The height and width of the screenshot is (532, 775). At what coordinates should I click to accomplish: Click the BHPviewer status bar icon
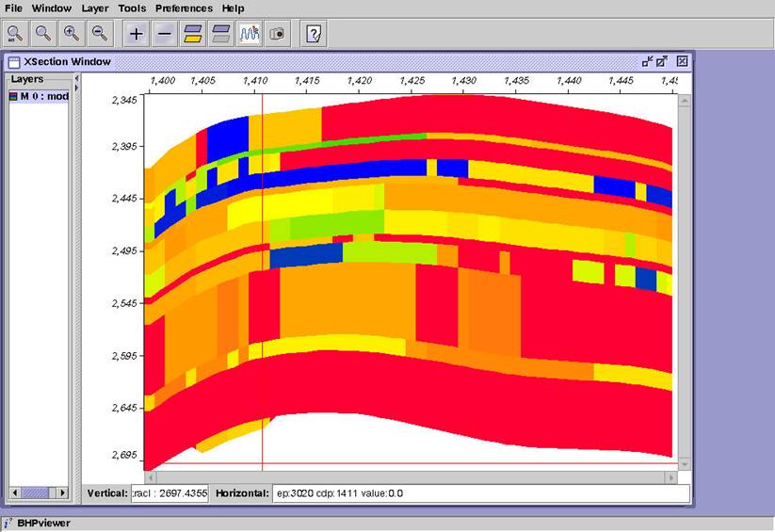[x=8, y=524]
